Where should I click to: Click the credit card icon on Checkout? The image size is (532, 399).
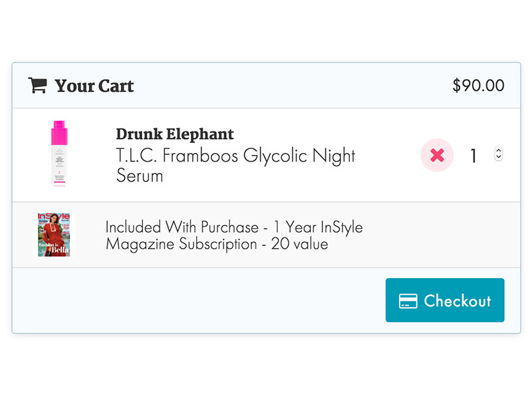pyautogui.click(x=408, y=301)
